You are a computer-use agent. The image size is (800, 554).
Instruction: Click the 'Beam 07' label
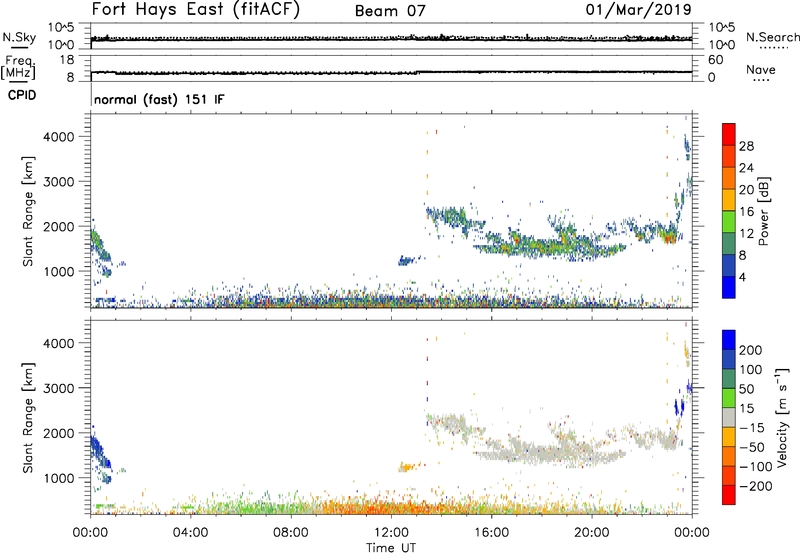pos(390,11)
